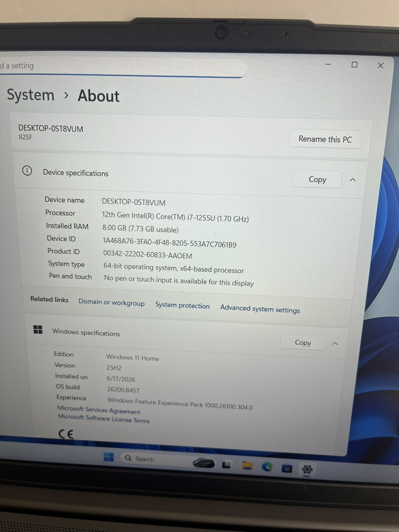Viewport: 399px width, 532px height.
Task: Open Domain or workgroup link
Action: click(112, 303)
